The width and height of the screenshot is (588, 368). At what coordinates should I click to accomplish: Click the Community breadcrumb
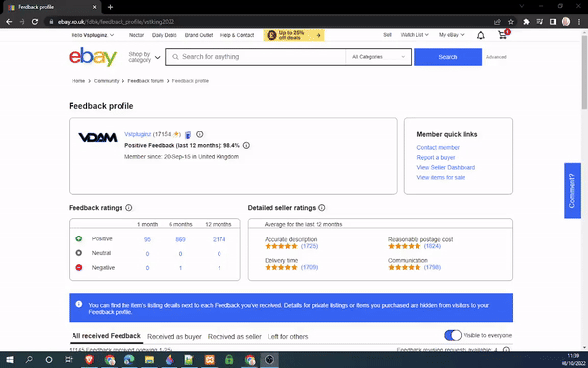point(106,81)
